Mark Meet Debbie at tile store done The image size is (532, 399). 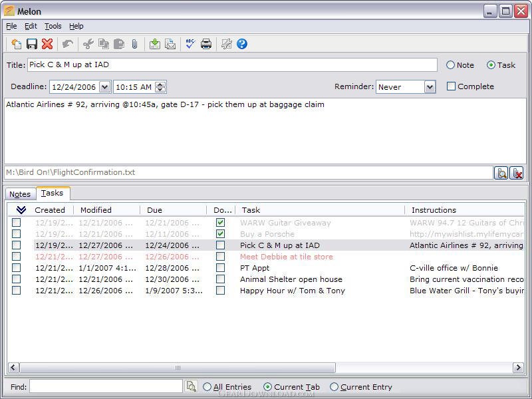pos(221,257)
